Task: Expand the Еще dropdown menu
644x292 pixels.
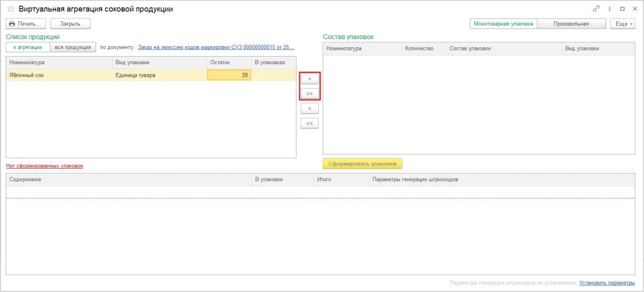Action: tap(623, 23)
